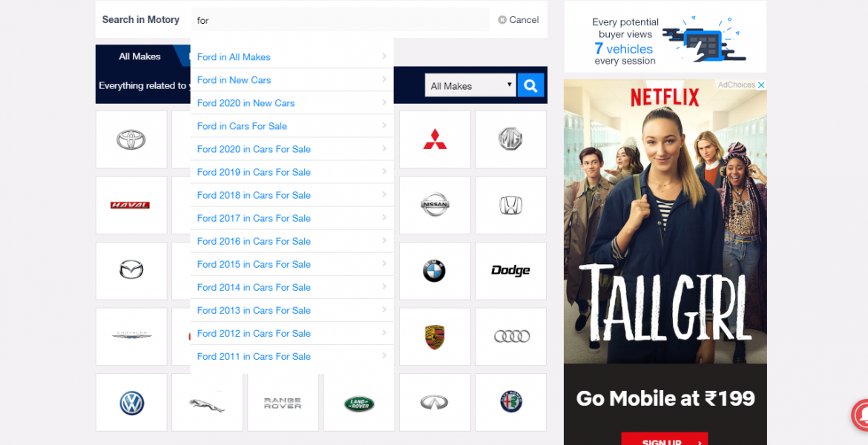Open the Alfa Romeo logo tile
The height and width of the screenshot is (445, 868).
[x=510, y=403]
